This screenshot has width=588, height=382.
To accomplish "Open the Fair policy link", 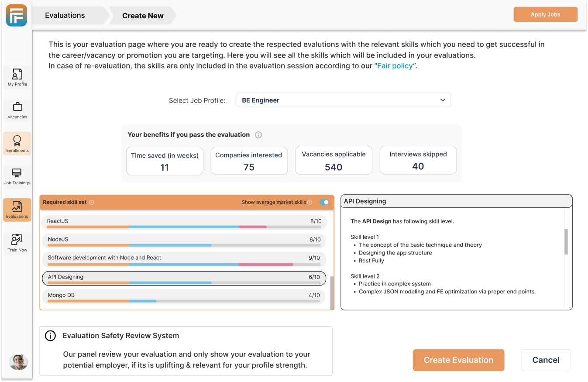I will [x=395, y=67].
